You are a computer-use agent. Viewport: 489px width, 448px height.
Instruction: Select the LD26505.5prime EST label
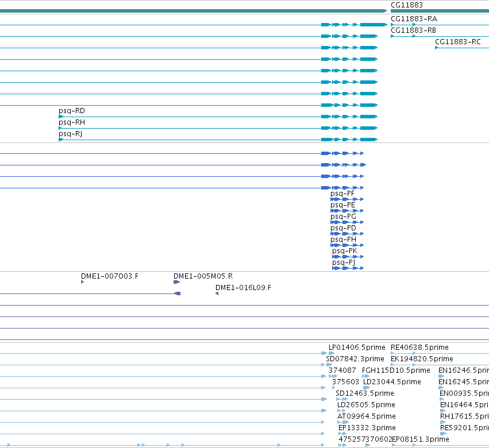point(366,405)
